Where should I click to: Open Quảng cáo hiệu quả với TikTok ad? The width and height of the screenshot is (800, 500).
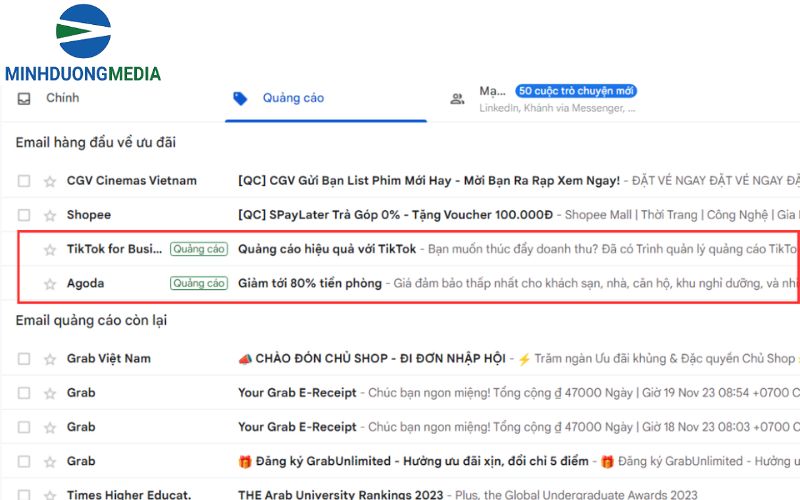coord(327,249)
